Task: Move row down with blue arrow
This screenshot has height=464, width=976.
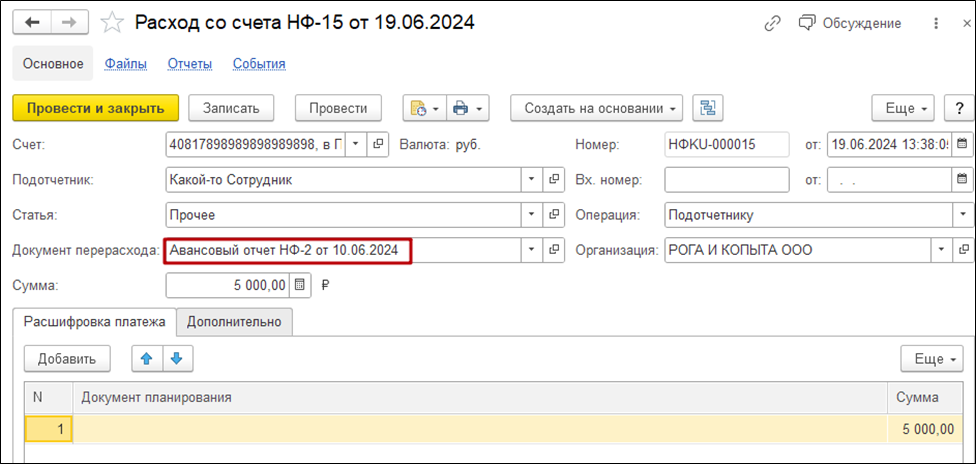Action: pyautogui.click(x=177, y=358)
